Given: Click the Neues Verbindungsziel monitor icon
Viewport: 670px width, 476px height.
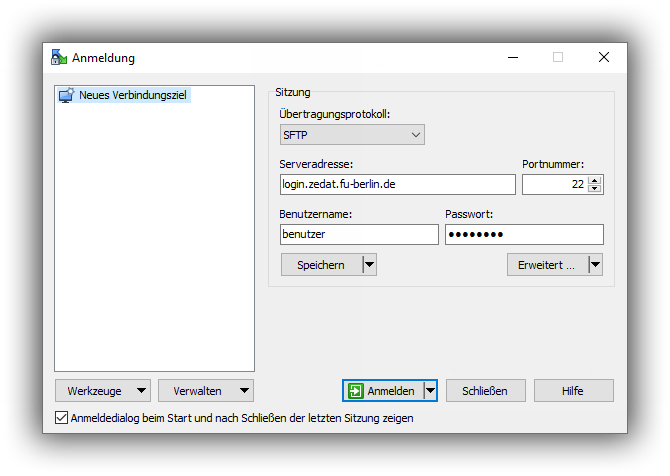Looking at the screenshot, I should click(x=66, y=95).
